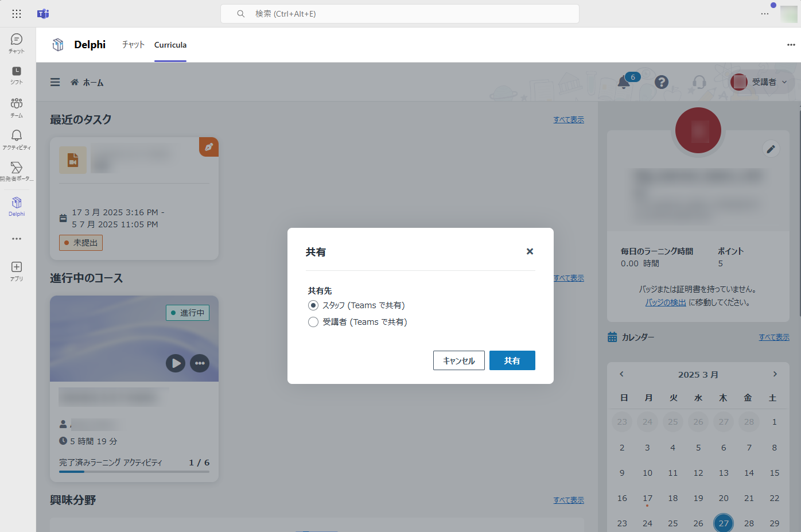Play the 進行中 course video

tap(176, 363)
